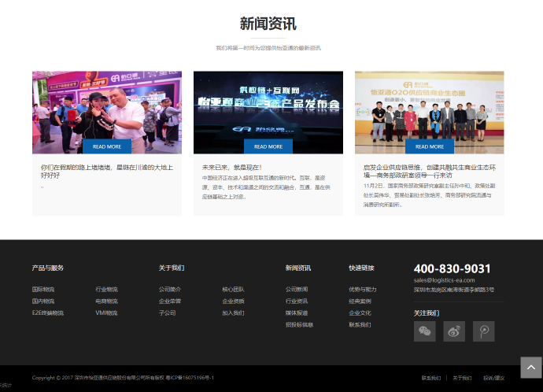The width and height of the screenshot is (543, 392).
Task: Open the 核心团队 footer link
Action: pyautogui.click(x=233, y=290)
